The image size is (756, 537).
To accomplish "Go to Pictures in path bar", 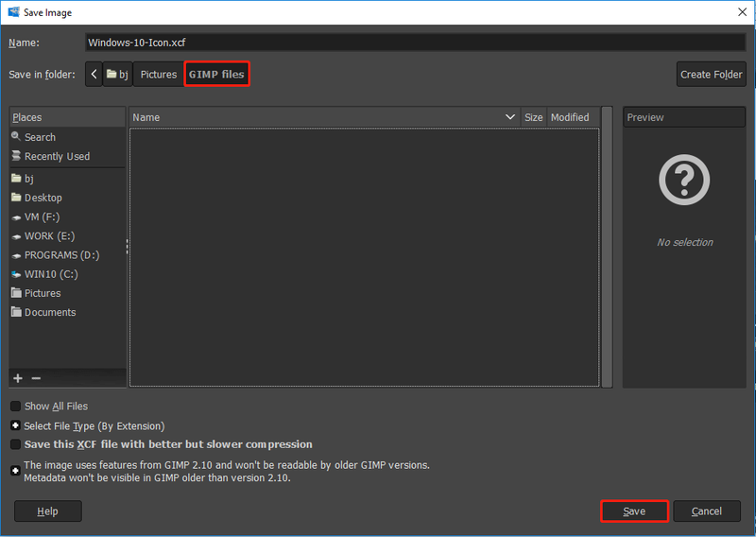I will (159, 75).
